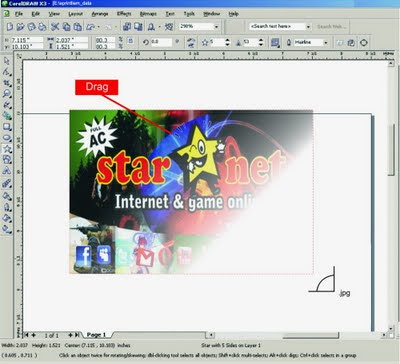The image size is (400, 364).
Task: Open the Effects menu
Action: click(x=124, y=14)
